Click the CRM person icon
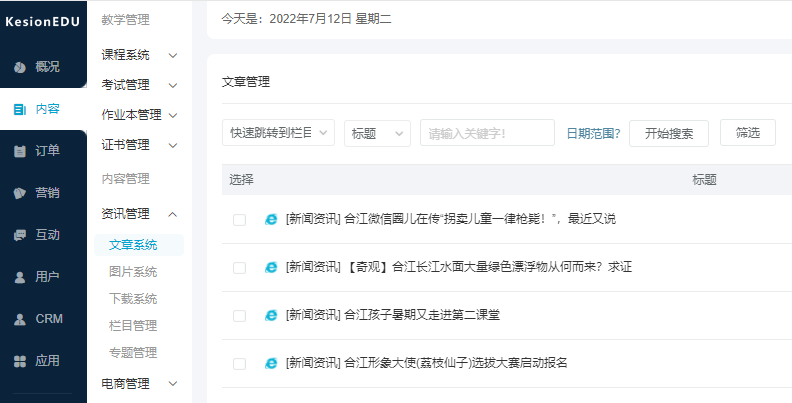 (20, 319)
